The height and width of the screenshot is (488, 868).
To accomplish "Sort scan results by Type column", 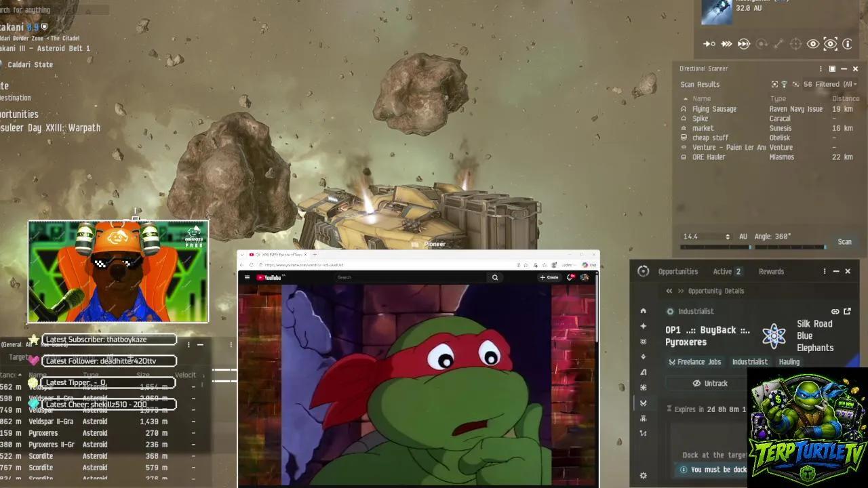I will [778, 98].
